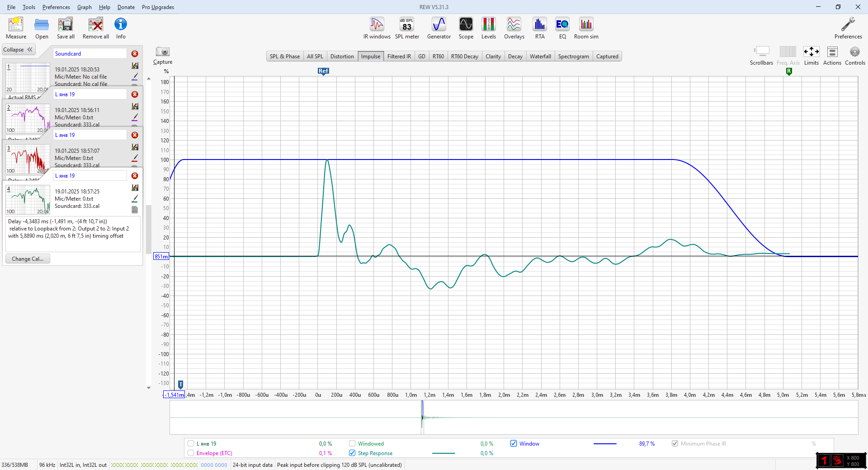Open the Overlays window
This screenshot has height=470, width=868.
[x=514, y=28]
